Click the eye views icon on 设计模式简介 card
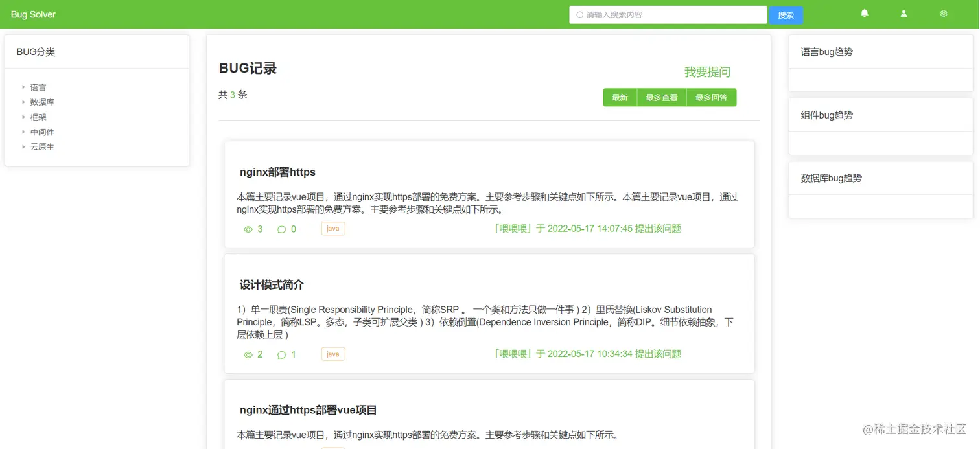Viewport: 980px width, 449px height. click(x=248, y=354)
